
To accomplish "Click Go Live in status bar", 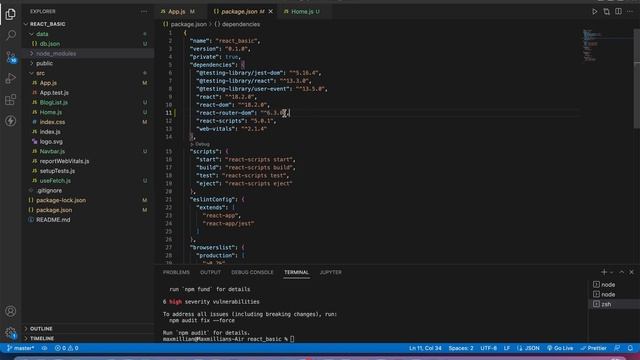I will pyautogui.click(x=560, y=348).
